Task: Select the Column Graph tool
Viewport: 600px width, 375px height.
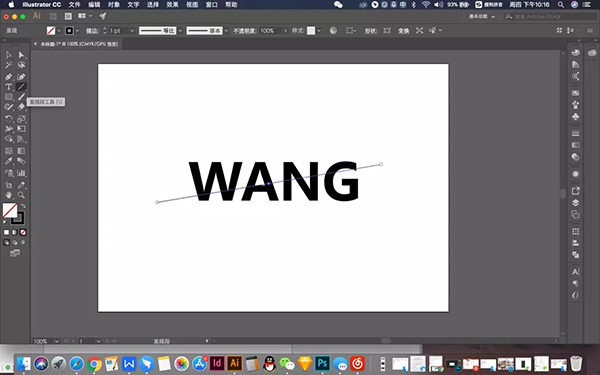Action: pos(21,173)
